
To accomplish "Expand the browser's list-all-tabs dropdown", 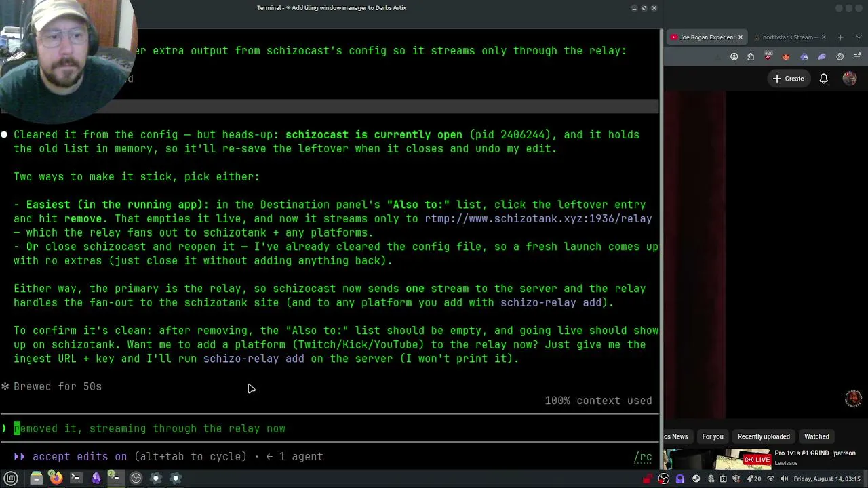I will 858,37.
